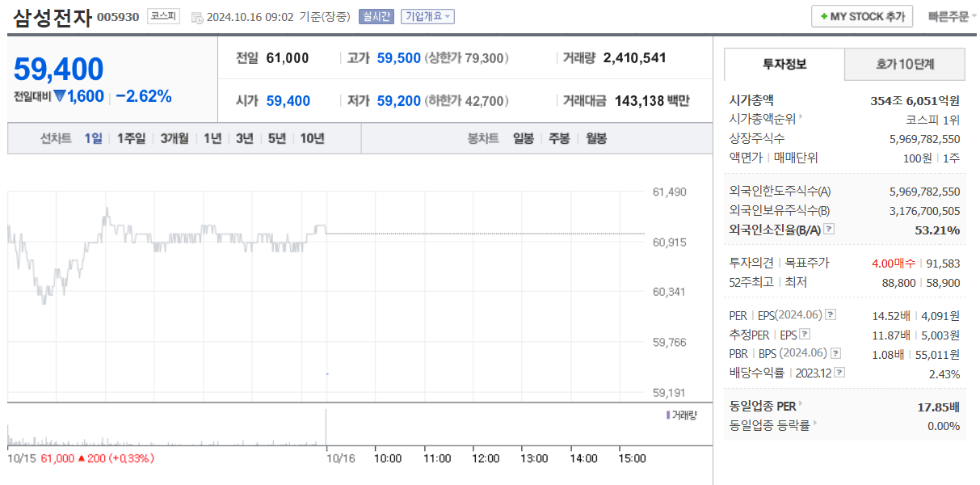
Task: Click help icon beside PBR BPS(2024.06)
Action: [x=835, y=353]
